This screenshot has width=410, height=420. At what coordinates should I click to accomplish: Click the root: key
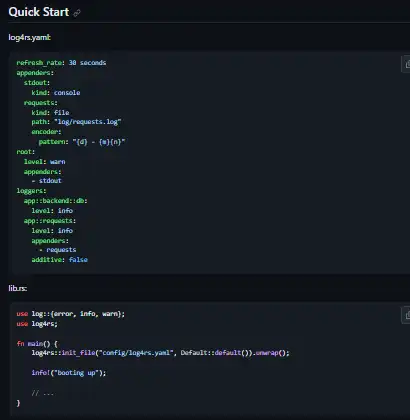[26, 152]
